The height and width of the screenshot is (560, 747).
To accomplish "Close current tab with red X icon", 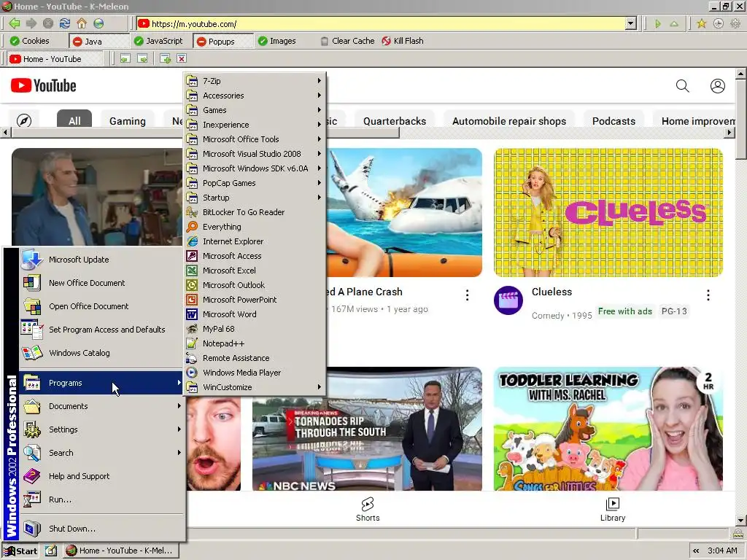I will [x=182, y=58].
